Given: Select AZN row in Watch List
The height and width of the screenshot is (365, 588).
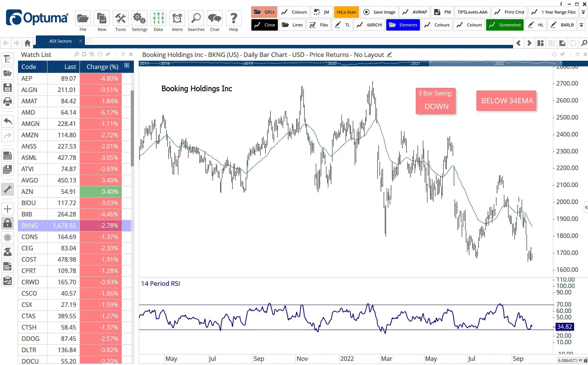Looking at the screenshot, I should (75, 192).
